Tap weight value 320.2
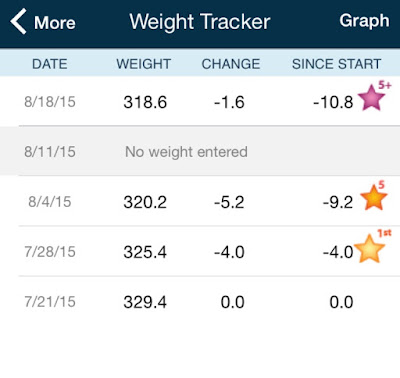Viewport: 400px width, 378px height. [145, 202]
